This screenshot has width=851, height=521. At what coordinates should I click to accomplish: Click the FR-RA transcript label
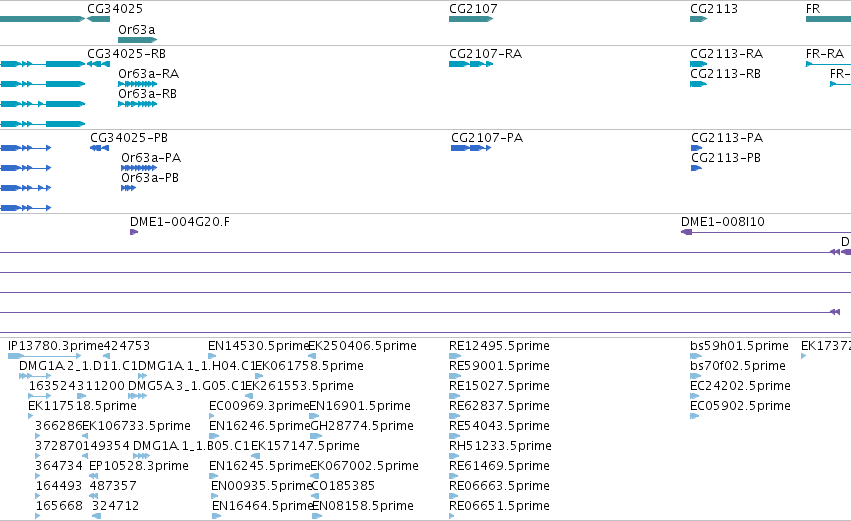[x=825, y=54]
